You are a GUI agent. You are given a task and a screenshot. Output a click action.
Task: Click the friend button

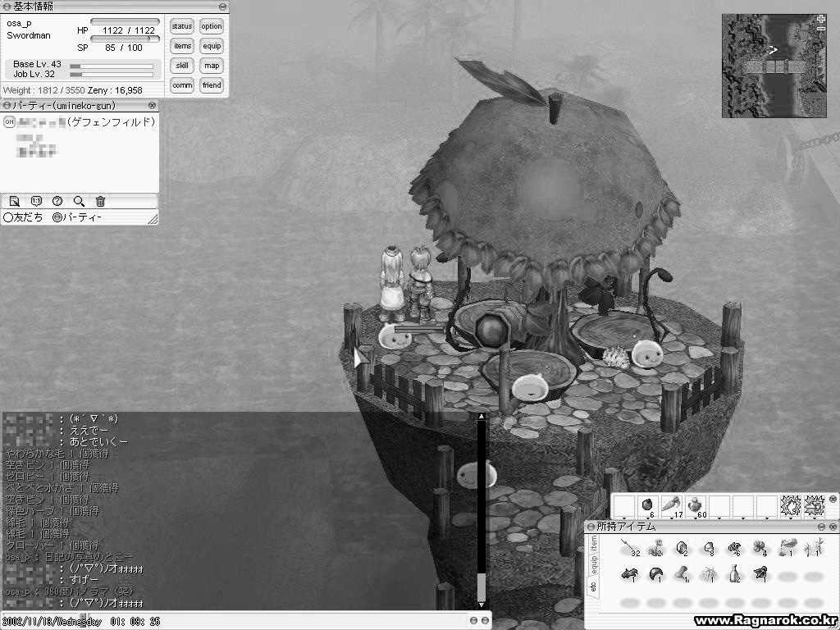pyautogui.click(x=212, y=85)
